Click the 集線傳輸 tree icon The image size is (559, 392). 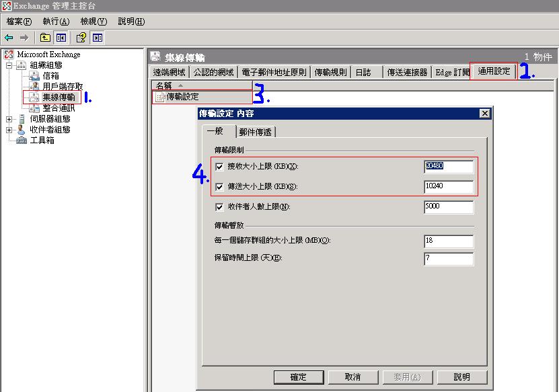[x=34, y=97]
